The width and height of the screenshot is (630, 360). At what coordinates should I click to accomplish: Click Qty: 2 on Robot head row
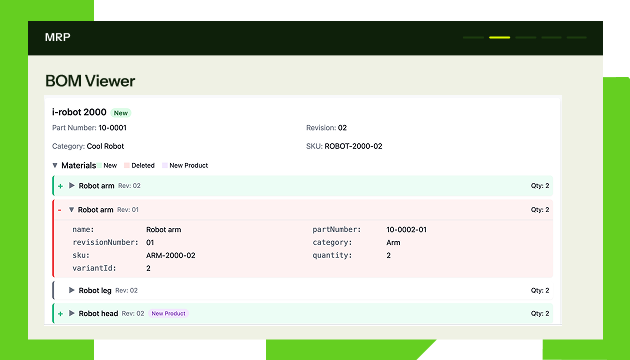coord(540,313)
